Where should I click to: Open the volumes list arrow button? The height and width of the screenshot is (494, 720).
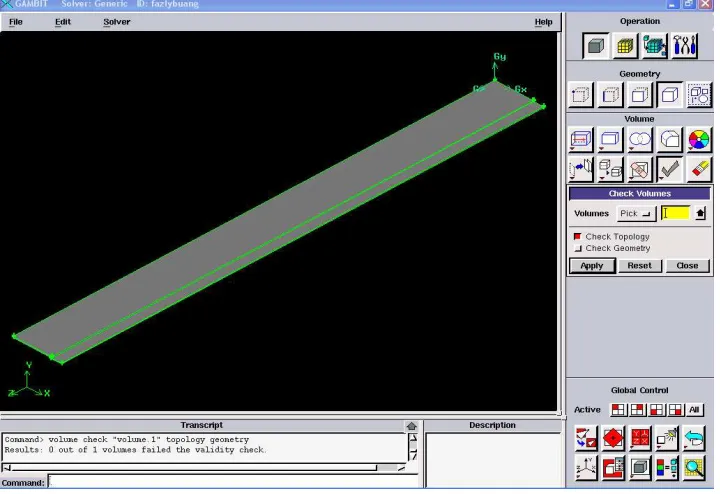(x=700, y=213)
